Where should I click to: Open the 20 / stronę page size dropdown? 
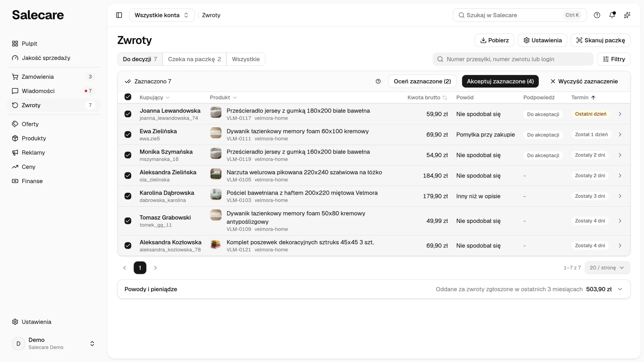607,268
